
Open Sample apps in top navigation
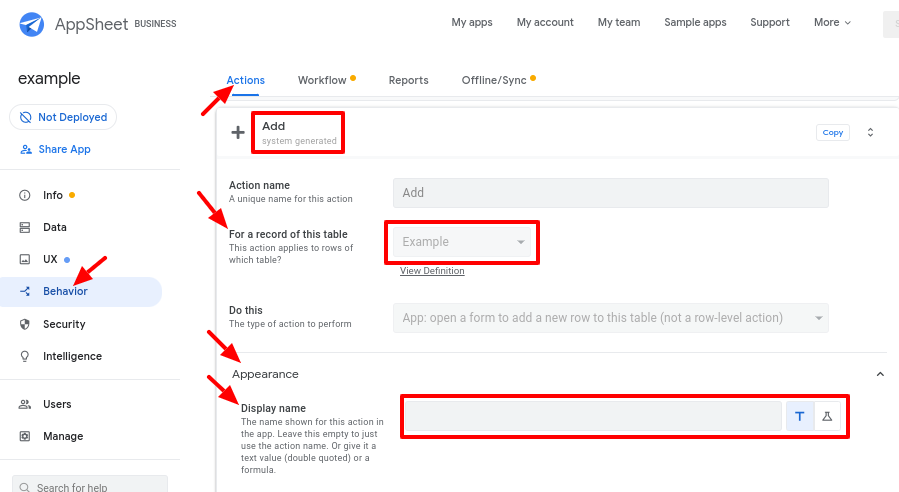[695, 22]
